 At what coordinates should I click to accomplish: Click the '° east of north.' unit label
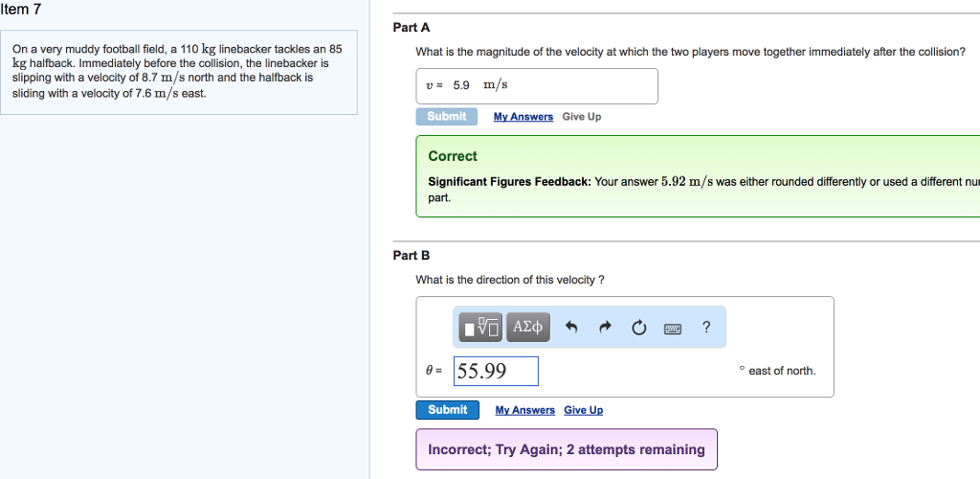(x=777, y=371)
